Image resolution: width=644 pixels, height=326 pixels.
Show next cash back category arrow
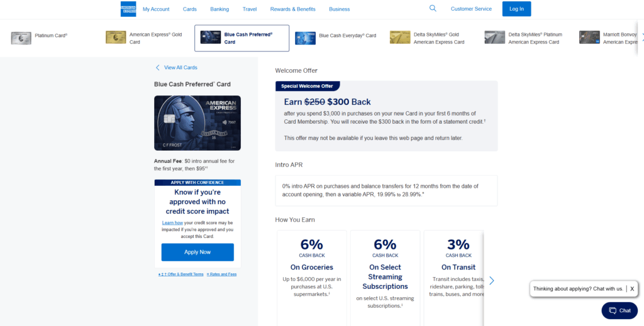pos(492,281)
